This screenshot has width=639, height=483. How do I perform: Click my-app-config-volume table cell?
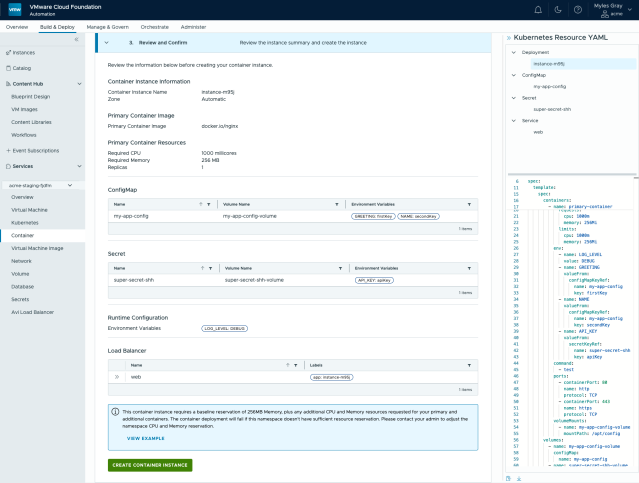click(x=249, y=216)
